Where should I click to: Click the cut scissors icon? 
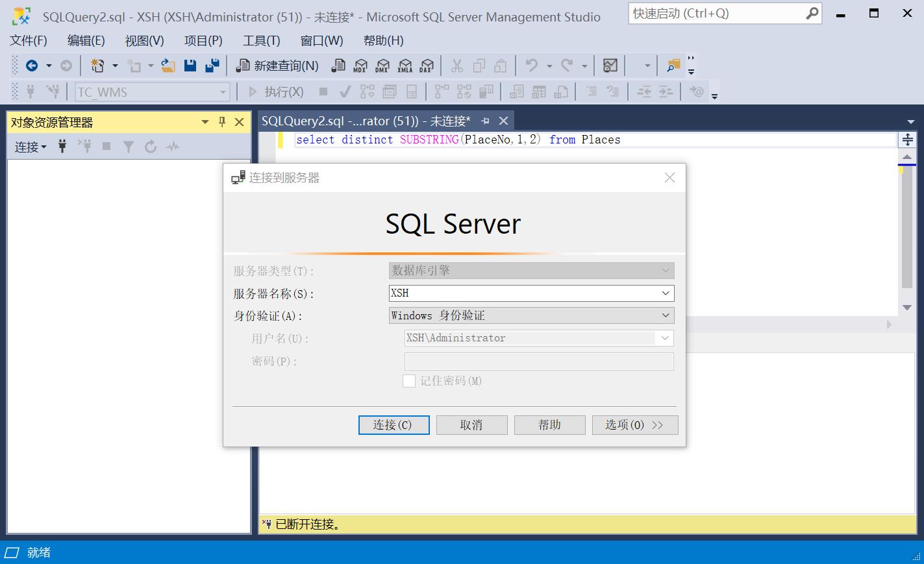coord(457,66)
